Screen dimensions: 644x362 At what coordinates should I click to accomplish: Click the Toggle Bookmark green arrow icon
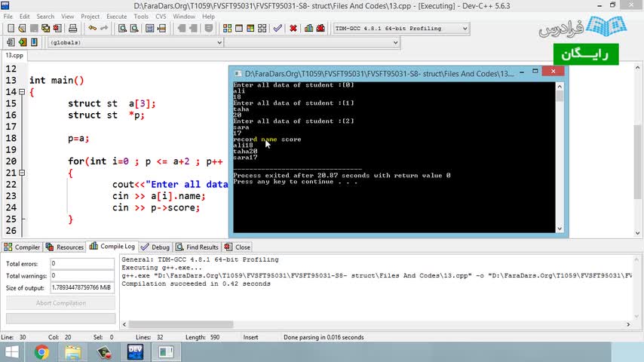coord(22,42)
